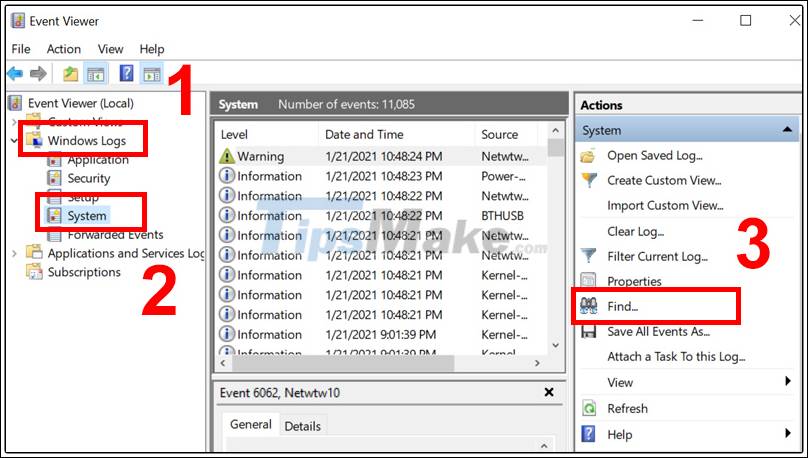
Task: Select the Application log in tree
Action: tap(98, 160)
